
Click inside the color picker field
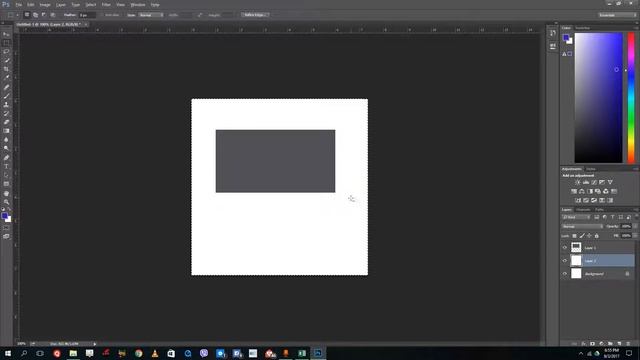click(x=598, y=98)
